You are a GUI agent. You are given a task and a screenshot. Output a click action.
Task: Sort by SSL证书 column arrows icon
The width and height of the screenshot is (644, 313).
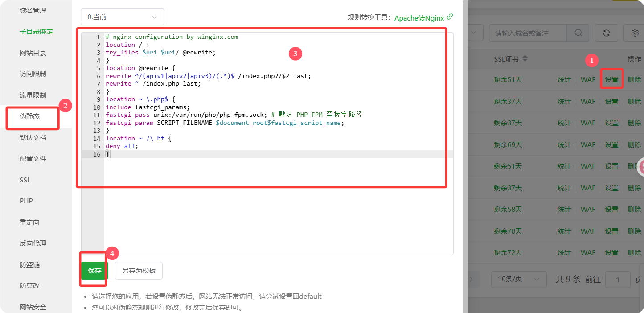(x=525, y=59)
